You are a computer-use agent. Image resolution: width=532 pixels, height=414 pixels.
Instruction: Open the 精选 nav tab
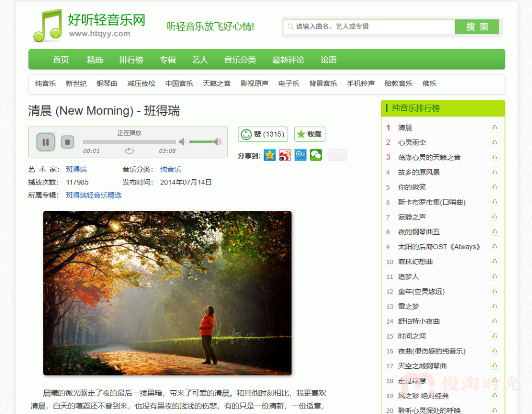(x=95, y=60)
